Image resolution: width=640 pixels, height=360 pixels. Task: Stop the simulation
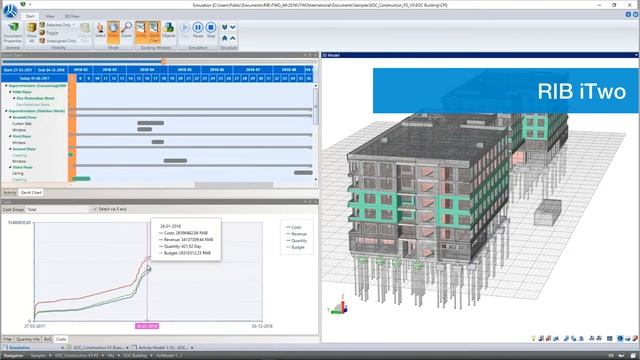[x=211, y=30]
